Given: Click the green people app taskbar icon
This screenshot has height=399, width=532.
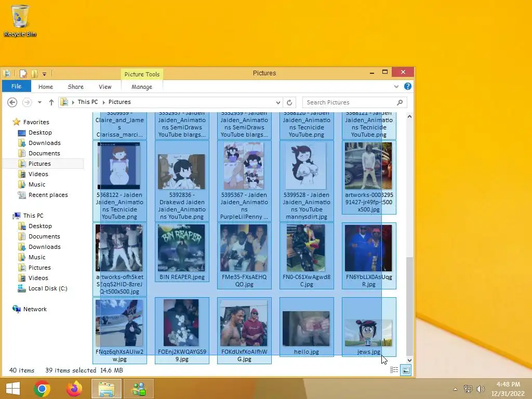Looking at the screenshot, I should [x=139, y=389].
